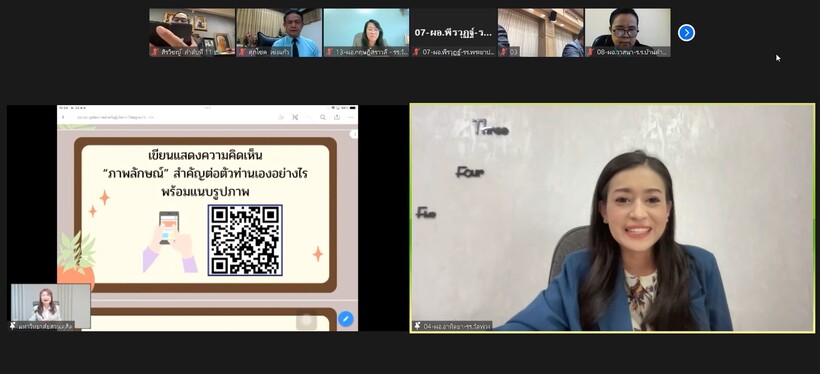Tap small round icon at slide top-right

click(354, 134)
